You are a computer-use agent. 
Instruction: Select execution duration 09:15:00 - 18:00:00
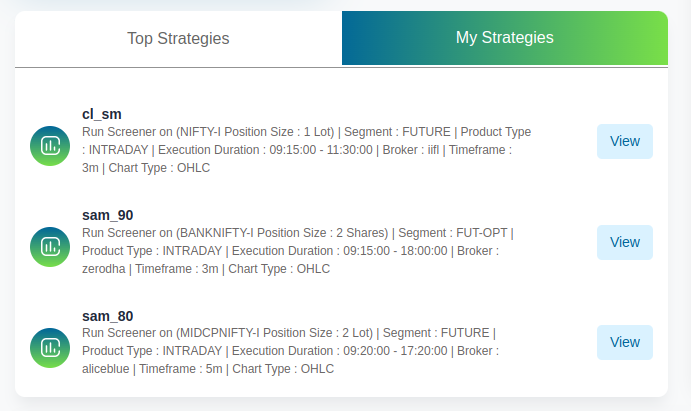tap(395, 251)
